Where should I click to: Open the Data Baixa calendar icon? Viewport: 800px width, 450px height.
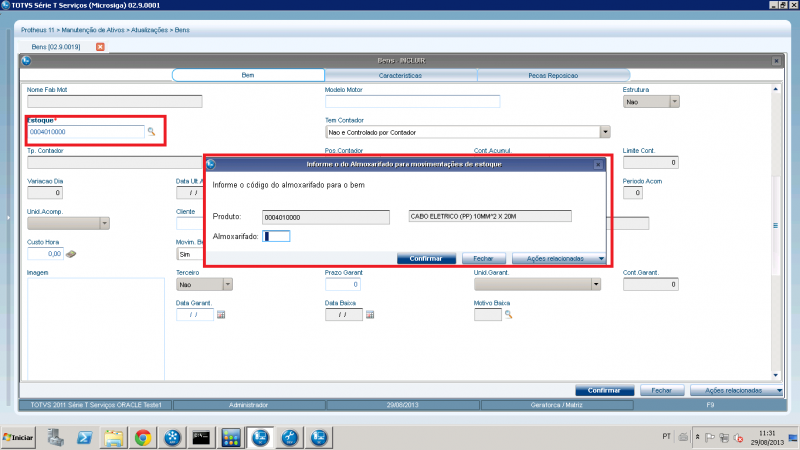coord(370,315)
